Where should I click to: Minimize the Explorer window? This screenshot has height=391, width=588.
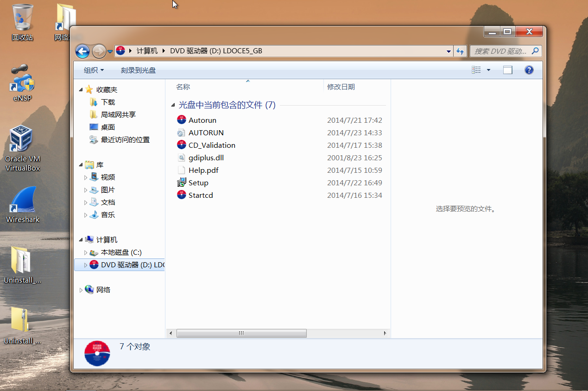point(492,32)
